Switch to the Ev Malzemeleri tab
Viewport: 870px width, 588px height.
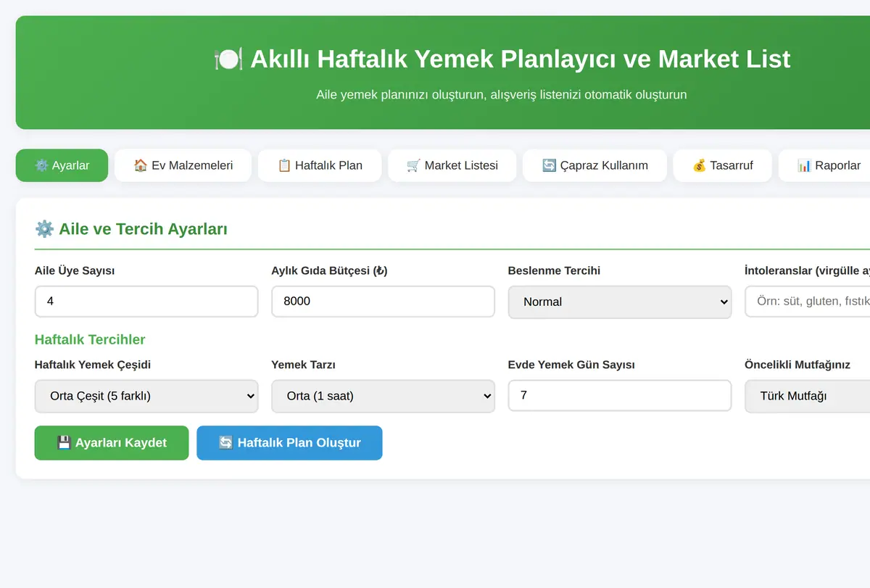[x=183, y=165]
